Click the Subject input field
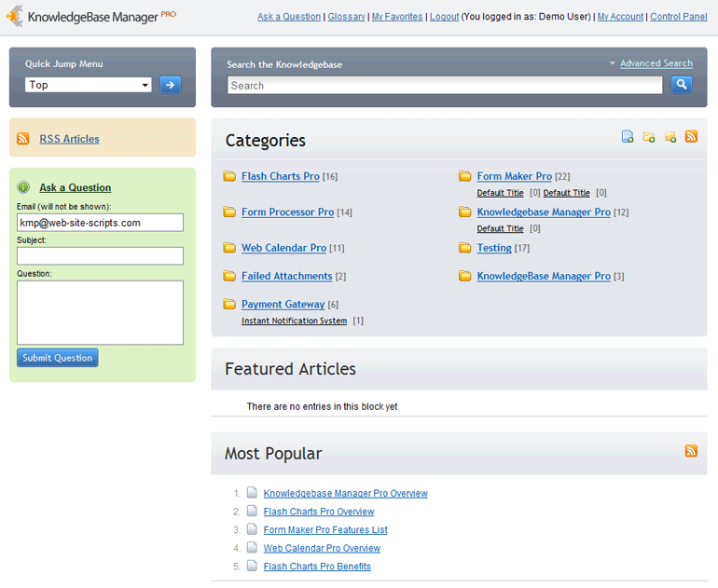This screenshot has width=718, height=588. (x=101, y=256)
